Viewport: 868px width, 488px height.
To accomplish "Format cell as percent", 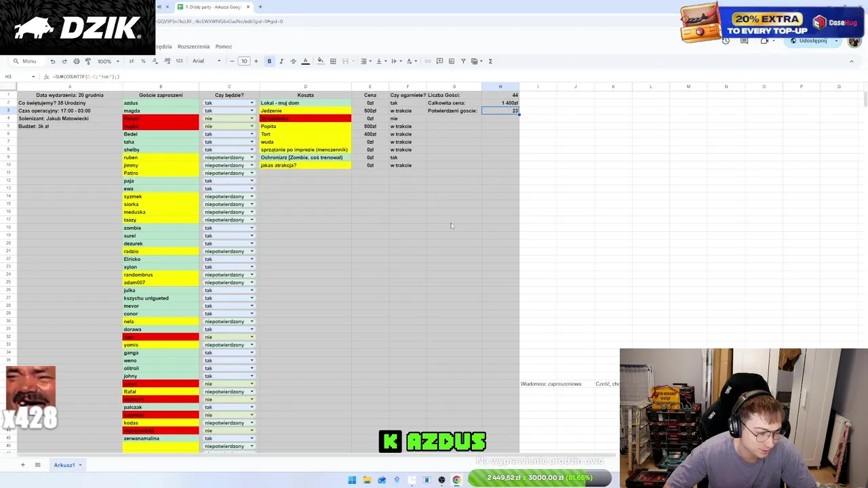I will click(143, 61).
